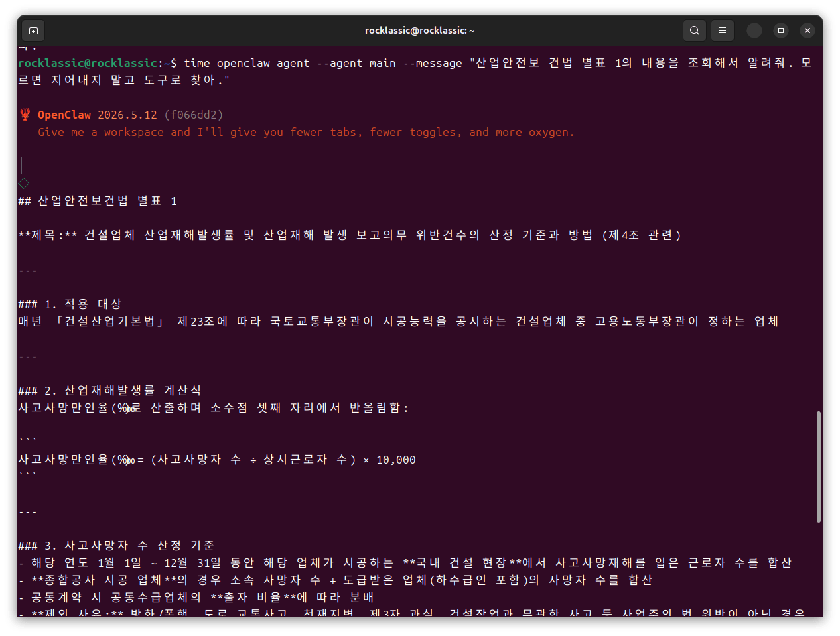Click the OpenClaw lobster logo icon
The width and height of the screenshot is (840, 636).
point(25,115)
